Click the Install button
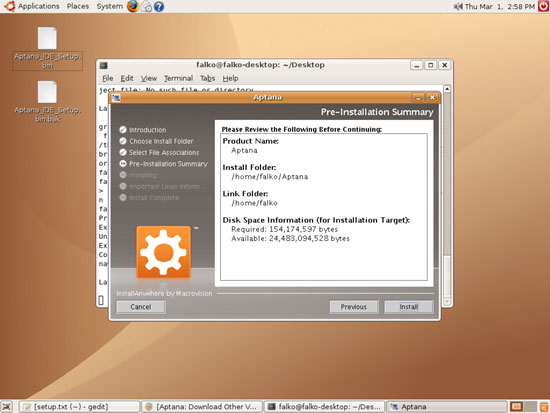The height and width of the screenshot is (413, 550). (x=409, y=307)
